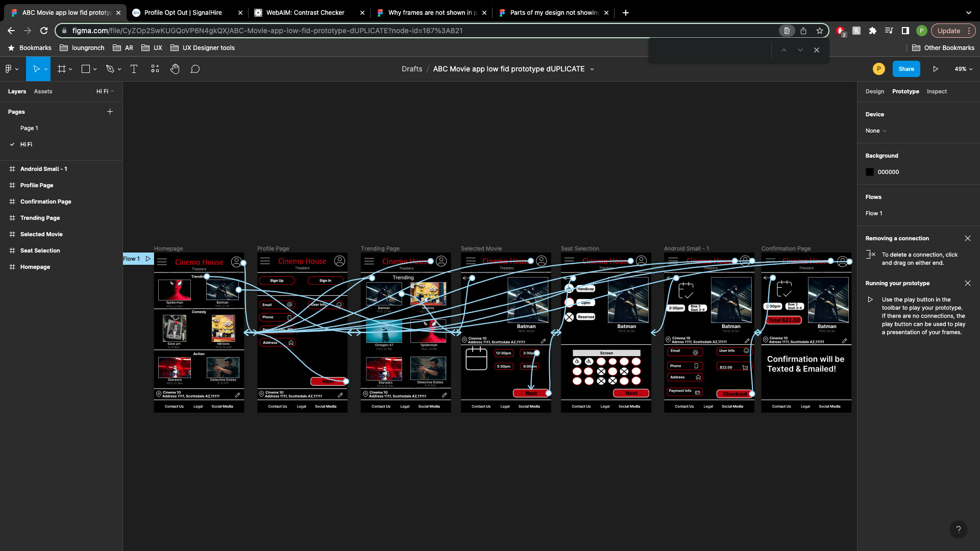Click the Prototype tab in right panel
This screenshot has width=980, height=551.
click(x=905, y=91)
